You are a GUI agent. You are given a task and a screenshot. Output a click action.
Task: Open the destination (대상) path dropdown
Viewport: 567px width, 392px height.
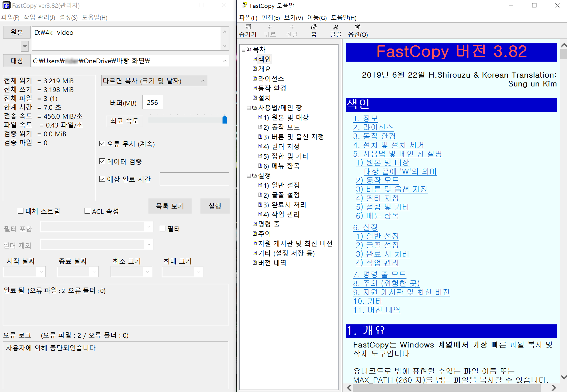coord(225,60)
